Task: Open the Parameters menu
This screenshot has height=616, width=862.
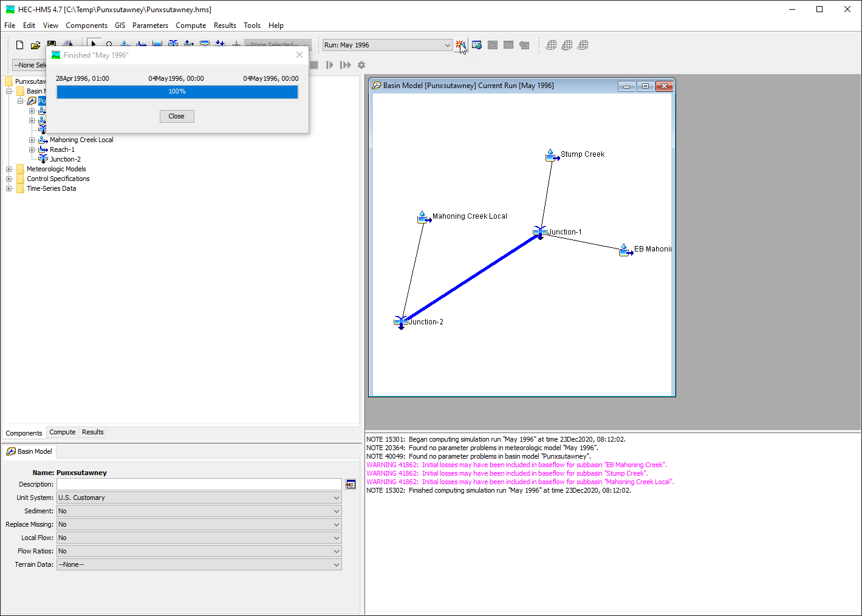Action: (x=150, y=26)
